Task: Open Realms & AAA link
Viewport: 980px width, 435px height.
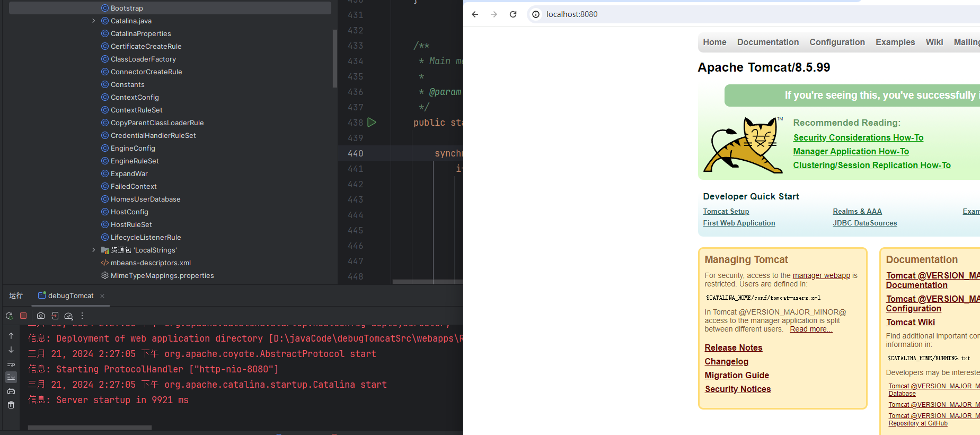Action: pyautogui.click(x=857, y=211)
